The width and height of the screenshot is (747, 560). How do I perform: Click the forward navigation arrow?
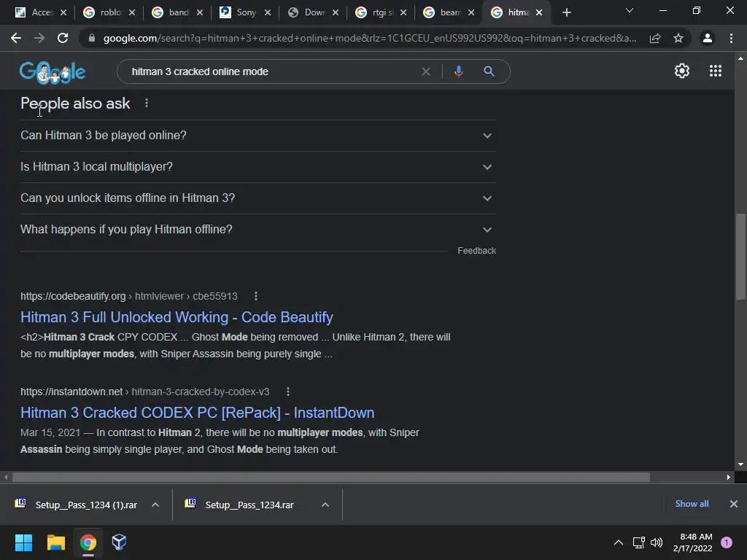click(x=39, y=38)
